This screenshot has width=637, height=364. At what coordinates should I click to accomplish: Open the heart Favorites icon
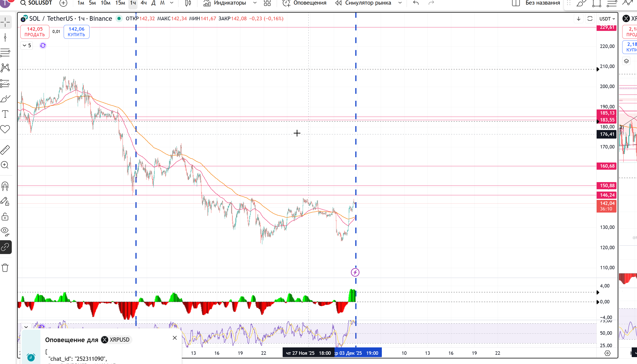5,129
